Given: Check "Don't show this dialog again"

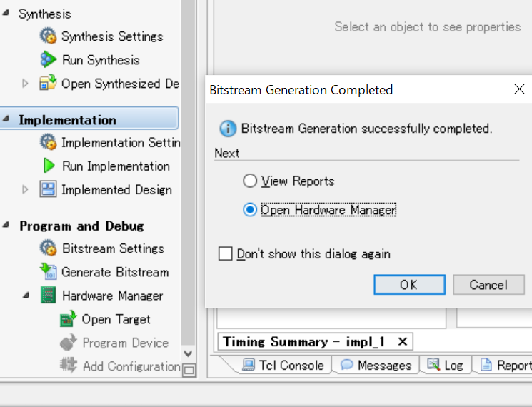Looking at the screenshot, I should point(226,253).
